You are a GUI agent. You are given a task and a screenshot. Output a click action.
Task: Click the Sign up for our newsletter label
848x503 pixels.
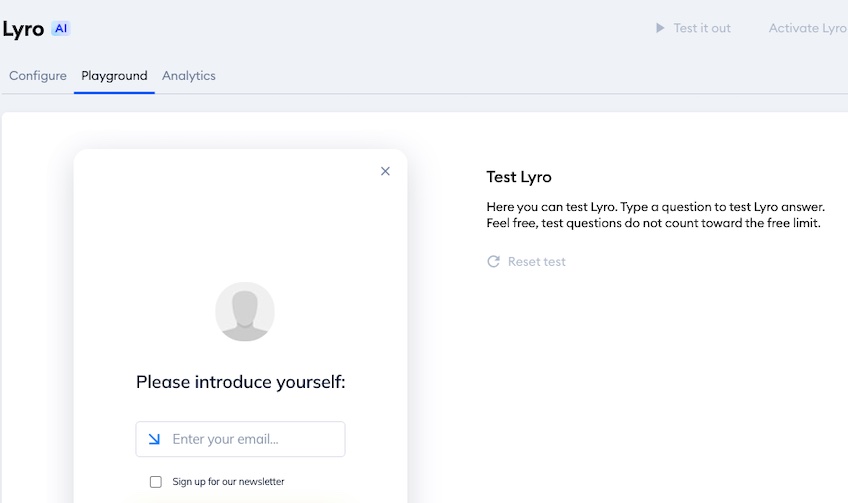point(228,481)
